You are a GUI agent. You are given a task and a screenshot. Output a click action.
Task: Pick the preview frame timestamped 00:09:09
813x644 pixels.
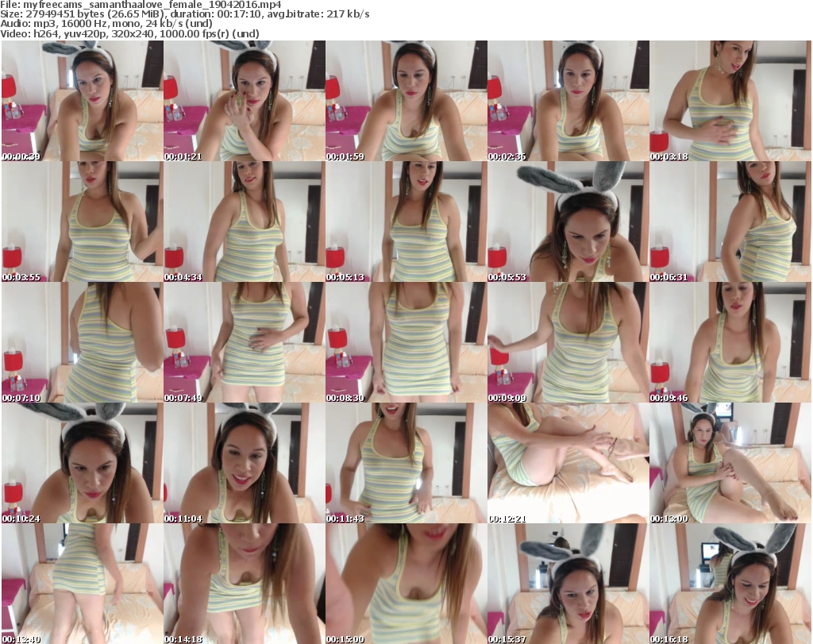point(568,342)
